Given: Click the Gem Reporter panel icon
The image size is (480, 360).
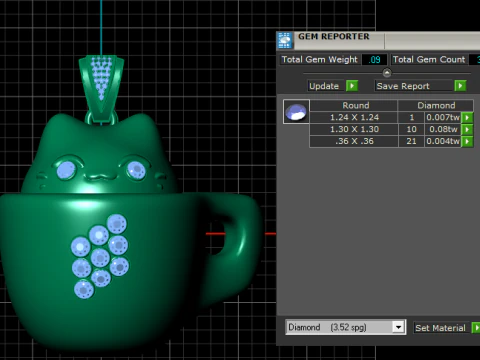Looking at the screenshot, I should [x=285, y=41].
